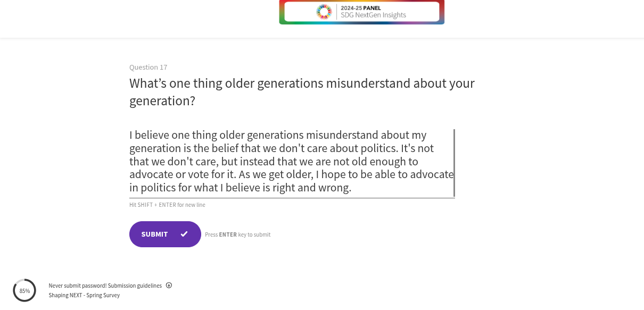The width and height of the screenshot is (644, 310).
Task: Click the checkmark icon inside Submit button
Action: (184, 234)
